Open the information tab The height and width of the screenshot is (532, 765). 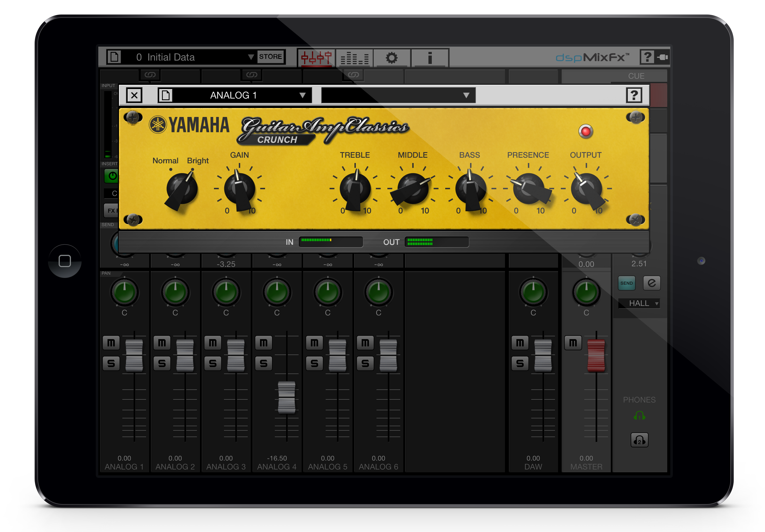click(430, 57)
